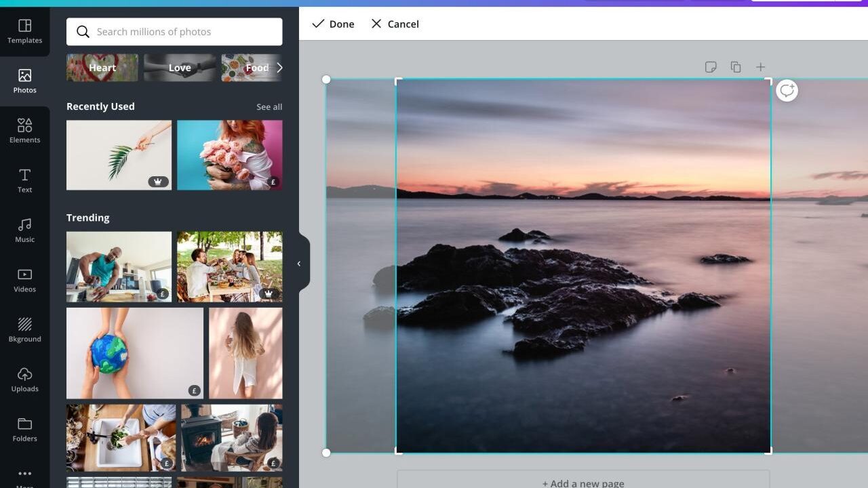Duplicate the page with the copy icon
This screenshot has height=488, width=868.
tap(735, 66)
